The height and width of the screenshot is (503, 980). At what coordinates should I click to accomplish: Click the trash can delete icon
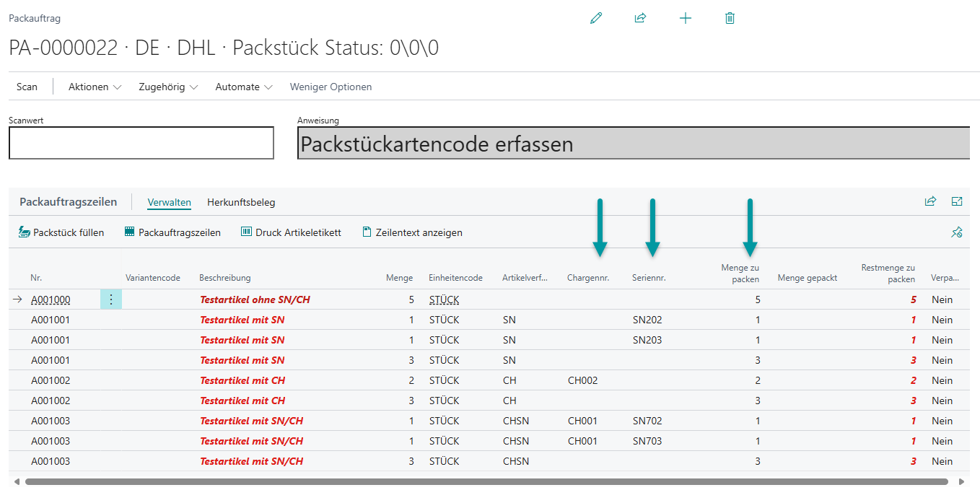[730, 19]
